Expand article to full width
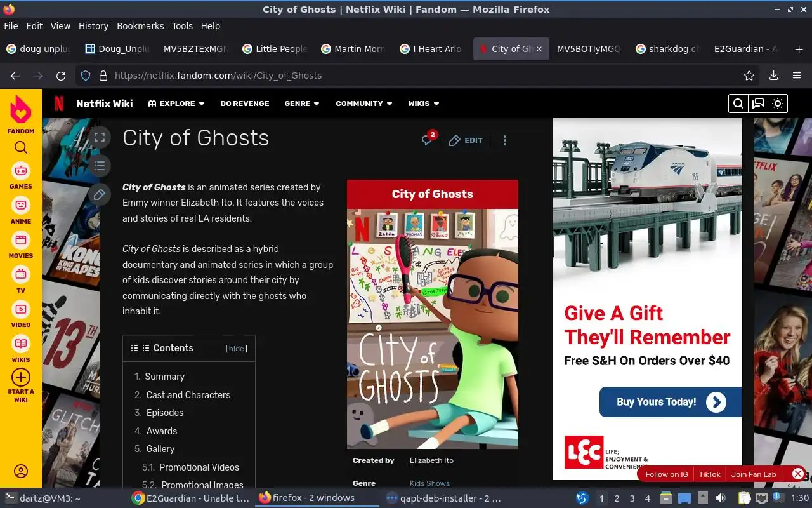This screenshot has width=812, height=508. (99, 137)
